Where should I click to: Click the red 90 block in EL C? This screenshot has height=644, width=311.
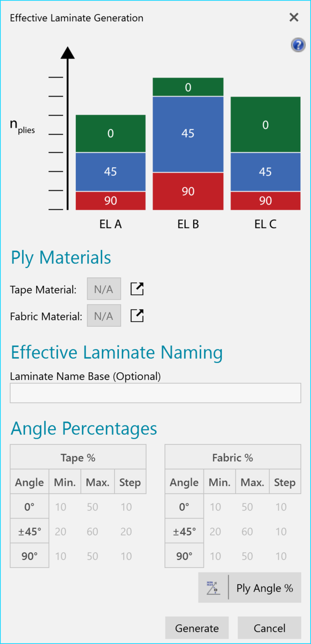[265, 200]
